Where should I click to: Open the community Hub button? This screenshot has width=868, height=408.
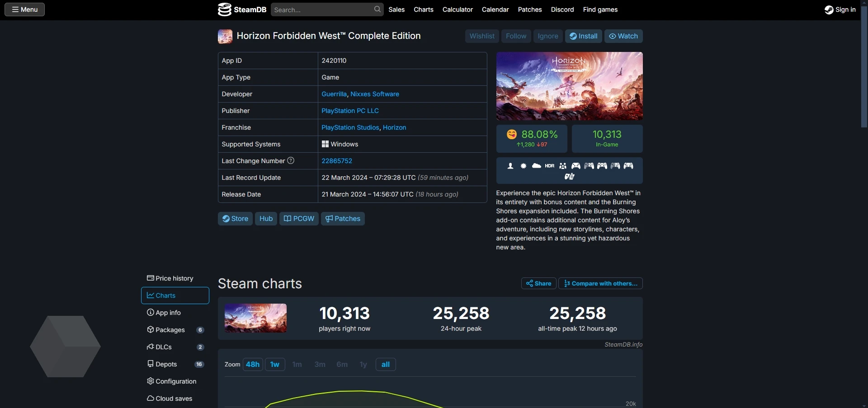click(x=266, y=219)
